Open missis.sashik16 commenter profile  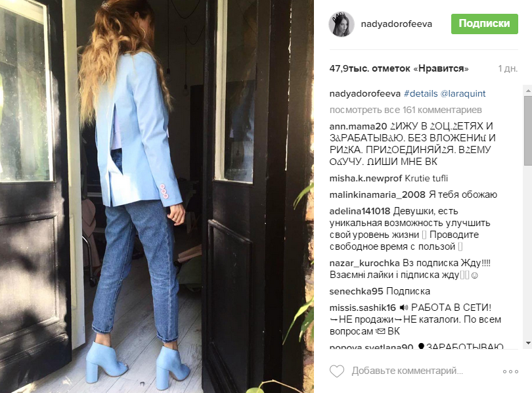pos(363,308)
